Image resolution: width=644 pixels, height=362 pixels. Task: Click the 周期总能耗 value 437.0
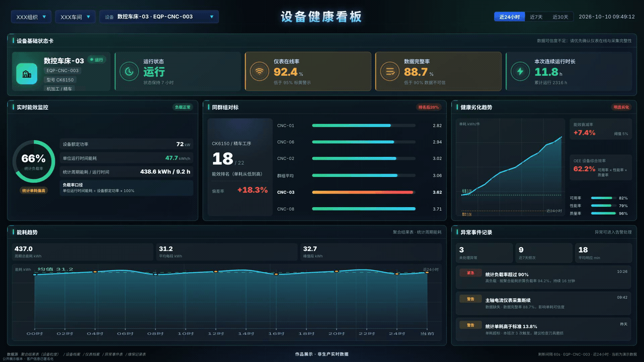(x=24, y=249)
